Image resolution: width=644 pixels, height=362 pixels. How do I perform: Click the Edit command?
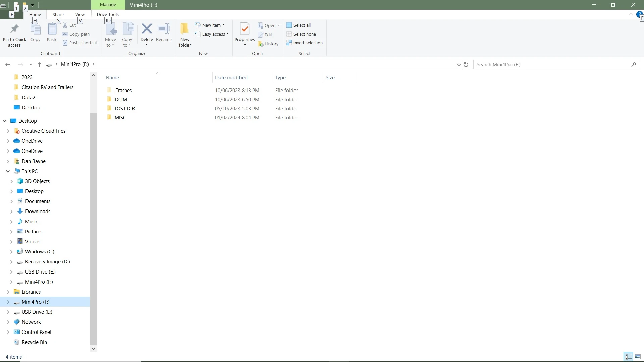pos(265,35)
